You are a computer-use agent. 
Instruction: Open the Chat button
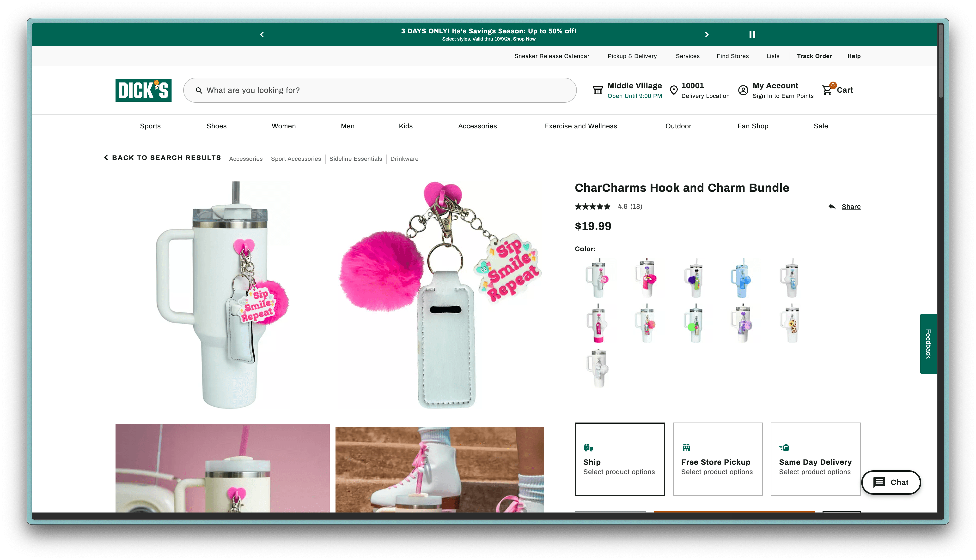(891, 482)
